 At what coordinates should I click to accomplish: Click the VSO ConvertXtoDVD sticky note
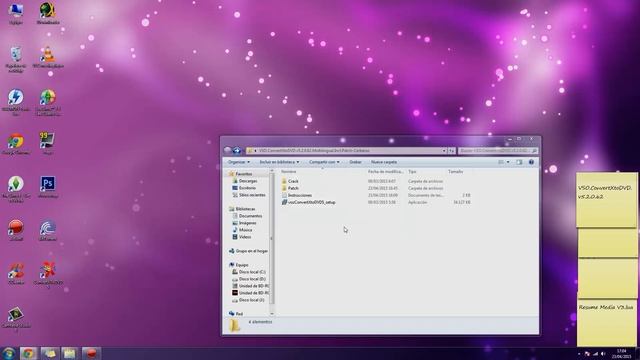607,199
